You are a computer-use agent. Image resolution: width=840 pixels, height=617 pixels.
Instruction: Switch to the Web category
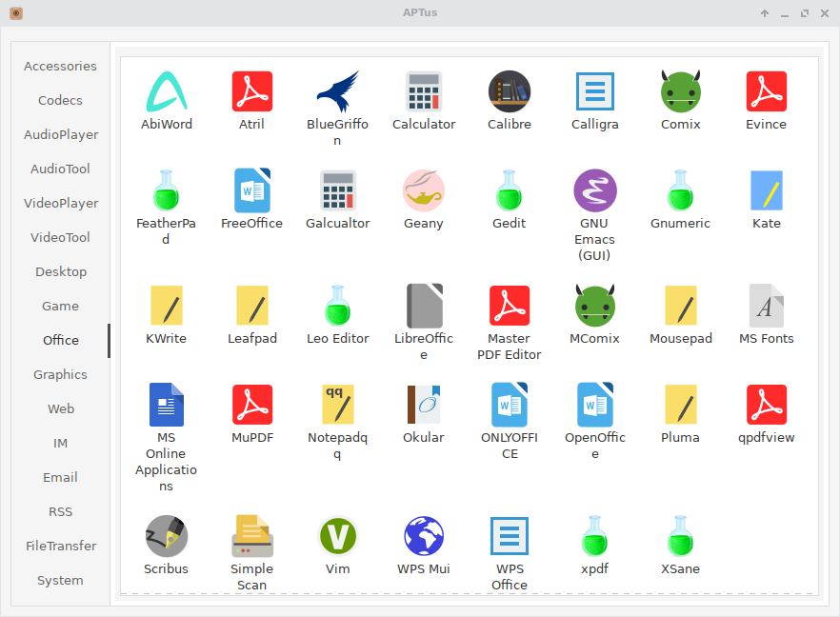point(61,408)
